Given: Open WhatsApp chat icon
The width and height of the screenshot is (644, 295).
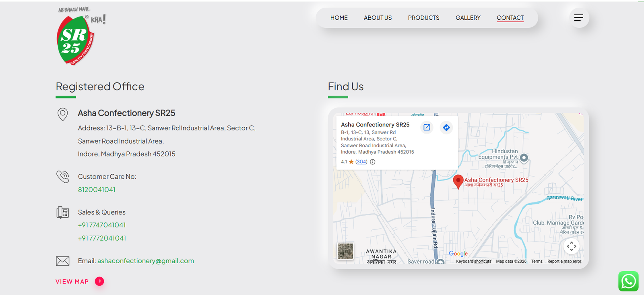Looking at the screenshot, I should (628, 281).
